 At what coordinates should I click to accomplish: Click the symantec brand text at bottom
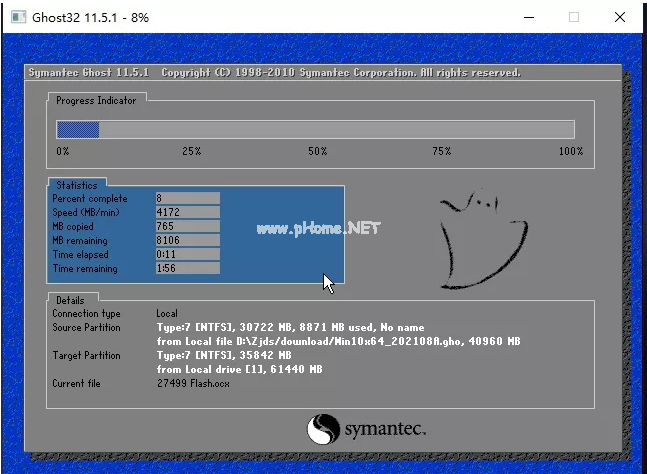(x=385, y=429)
